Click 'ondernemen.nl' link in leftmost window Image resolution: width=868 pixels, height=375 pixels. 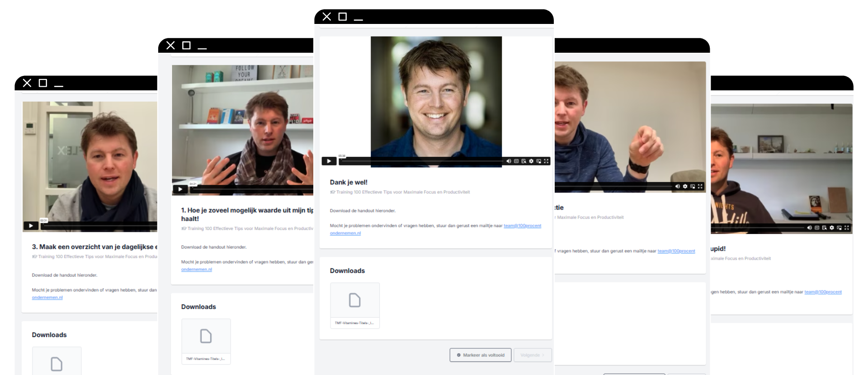coord(47,298)
